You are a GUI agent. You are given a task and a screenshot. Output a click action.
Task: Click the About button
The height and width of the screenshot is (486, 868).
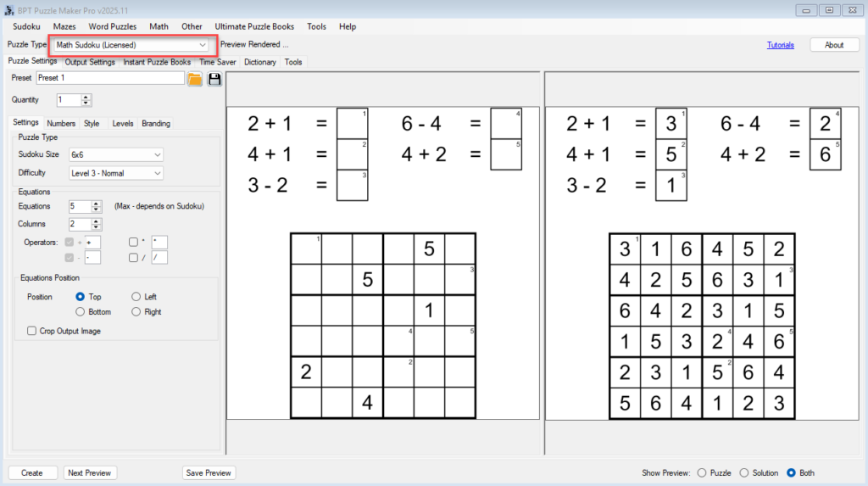(834, 45)
